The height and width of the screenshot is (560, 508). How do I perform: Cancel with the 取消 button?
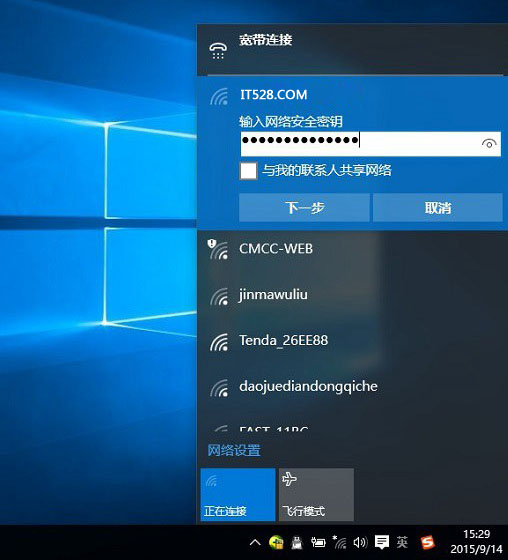click(x=438, y=208)
